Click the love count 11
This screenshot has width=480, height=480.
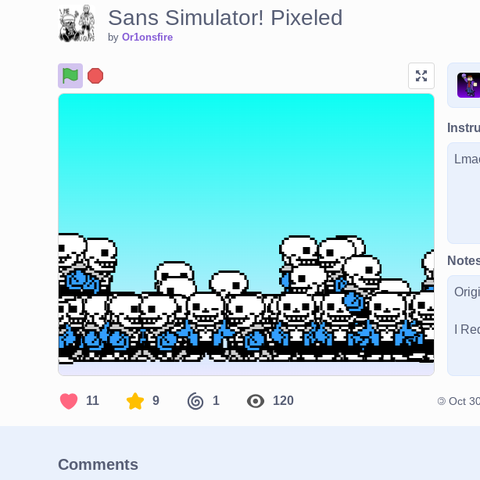tap(92, 401)
